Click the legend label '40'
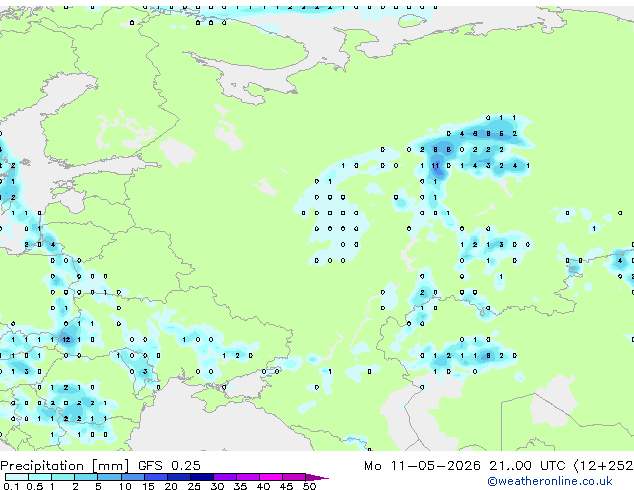The width and height of the screenshot is (634, 490). pyautogui.click(x=263, y=486)
